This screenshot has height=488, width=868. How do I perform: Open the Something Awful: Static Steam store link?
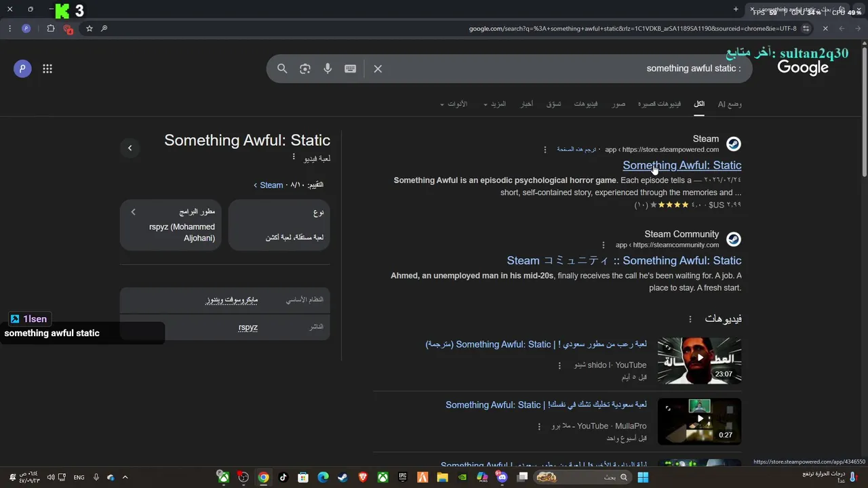[682, 165]
